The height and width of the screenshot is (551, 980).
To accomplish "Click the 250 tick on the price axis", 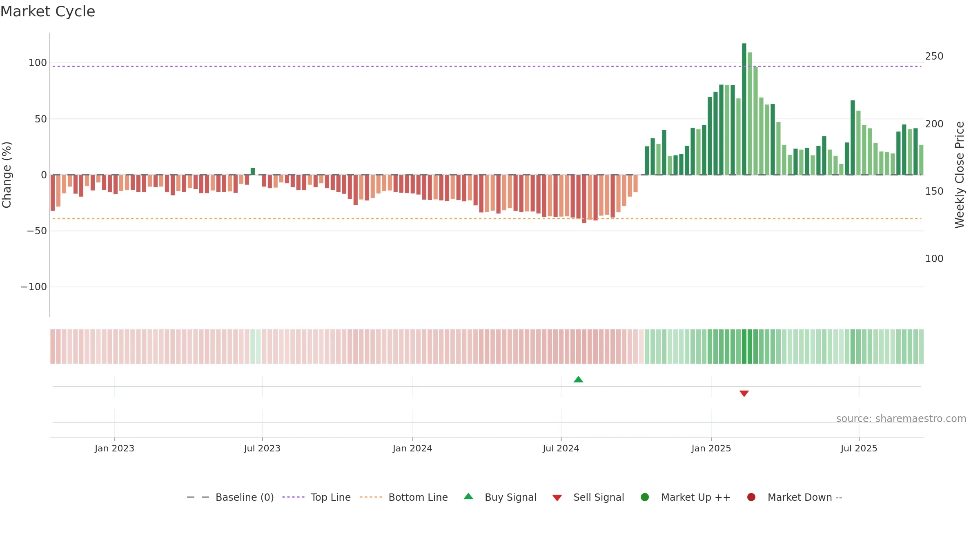I will (x=934, y=56).
